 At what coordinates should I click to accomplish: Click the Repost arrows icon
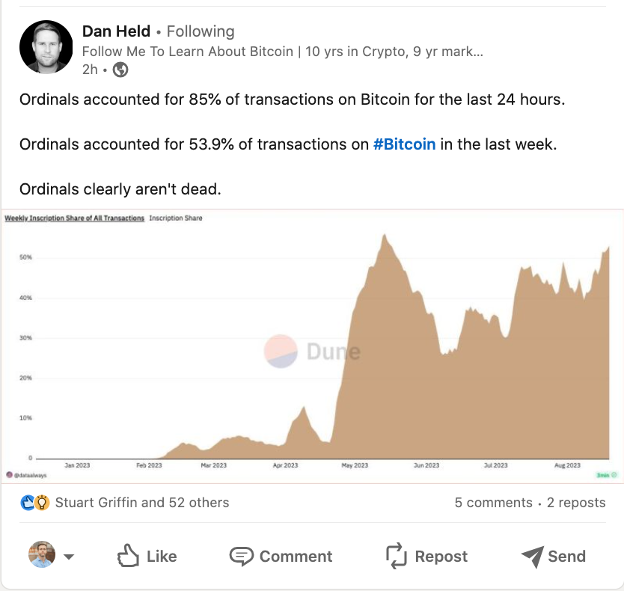click(395, 556)
